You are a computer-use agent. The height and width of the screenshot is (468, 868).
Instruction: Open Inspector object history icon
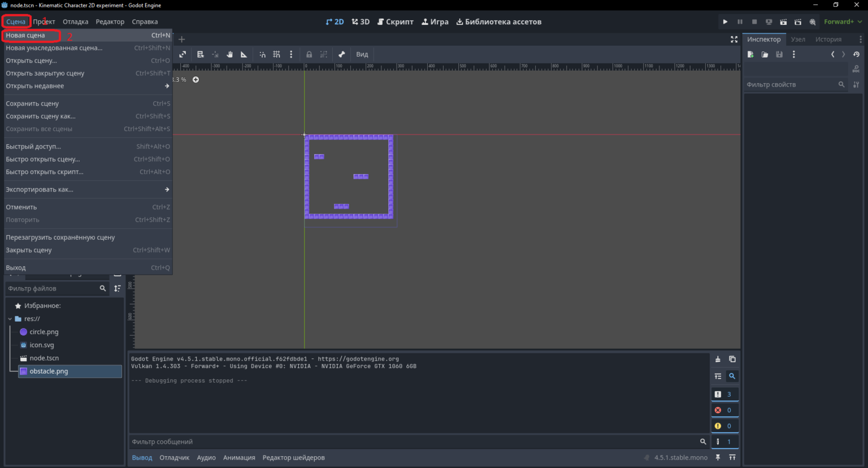pyautogui.click(x=856, y=54)
